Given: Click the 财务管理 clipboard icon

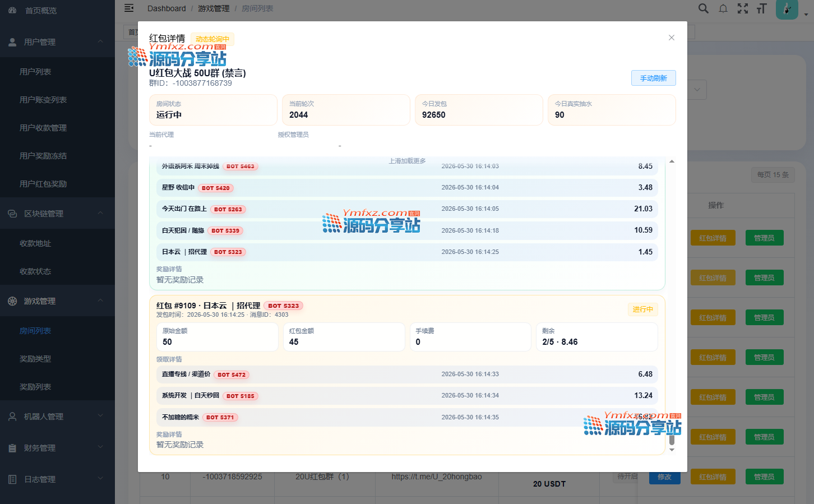Looking at the screenshot, I should coord(12,448).
